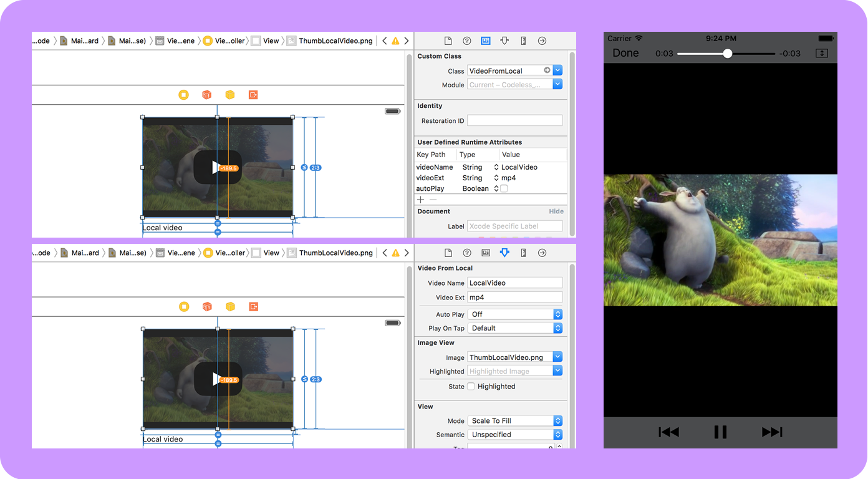Screen dimensions: 868x479
Task: Select Attributes inspector icon in Video From Local window
Action: [504, 253]
